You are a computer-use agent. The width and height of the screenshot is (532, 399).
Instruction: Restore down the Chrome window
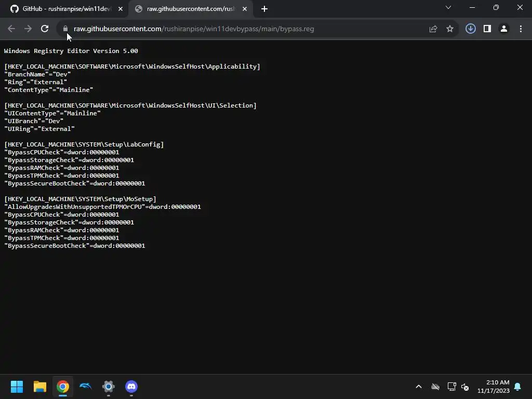(x=496, y=7)
